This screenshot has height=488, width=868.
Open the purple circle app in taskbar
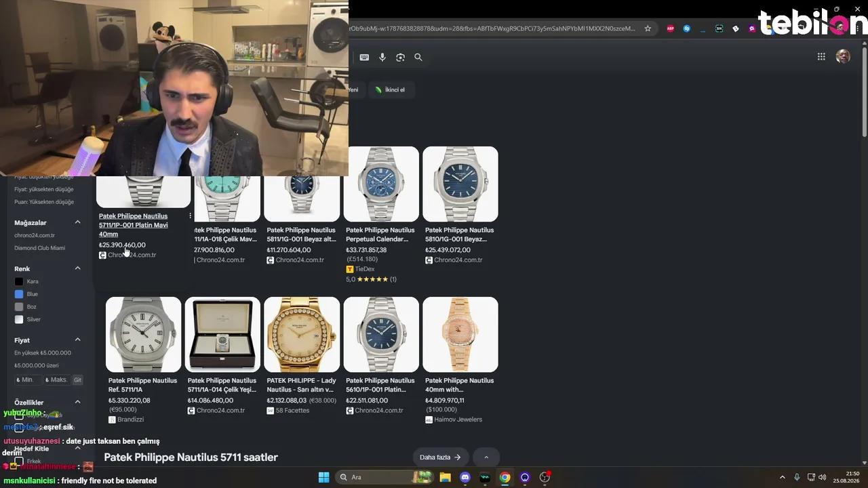(525, 477)
